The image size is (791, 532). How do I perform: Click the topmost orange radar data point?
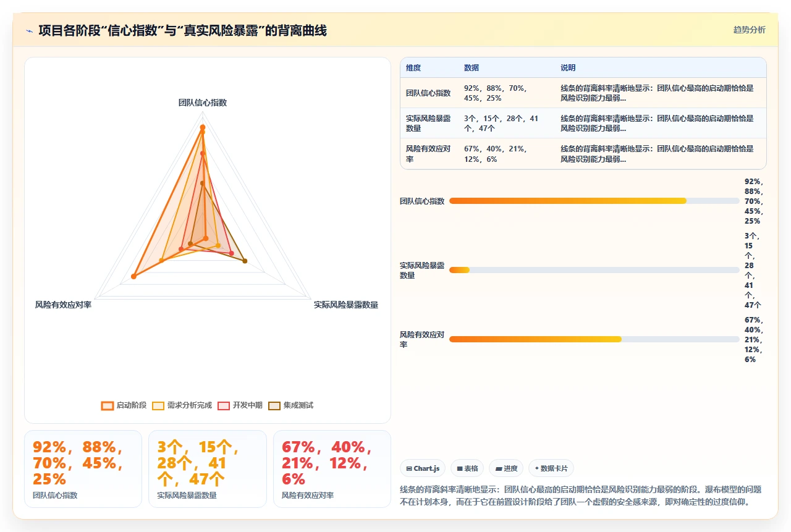[x=203, y=128]
